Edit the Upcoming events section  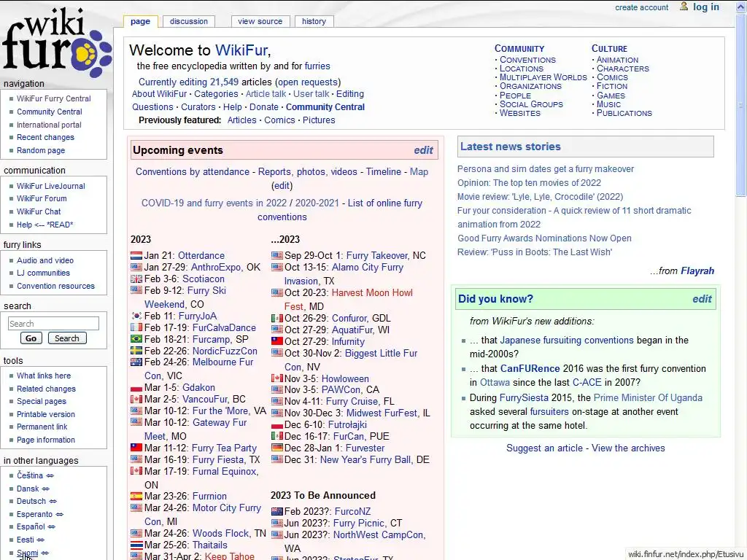click(423, 150)
